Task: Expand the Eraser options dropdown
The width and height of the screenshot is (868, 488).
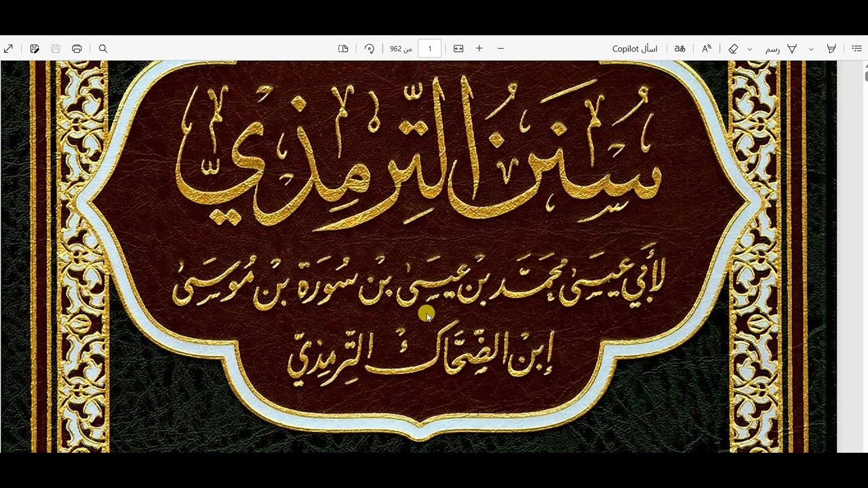Action: (x=749, y=49)
